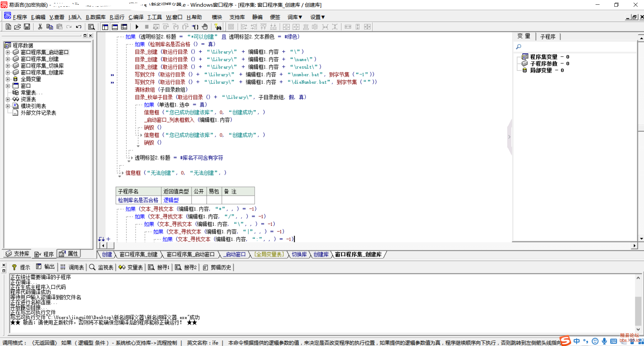Expand 全局变量 tree node

pyautogui.click(x=8, y=79)
